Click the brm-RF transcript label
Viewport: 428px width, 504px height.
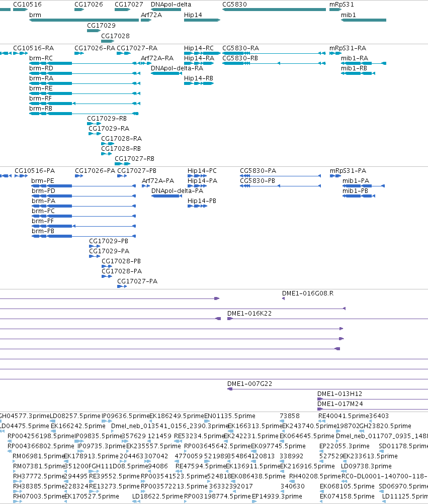click(x=40, y=98)
